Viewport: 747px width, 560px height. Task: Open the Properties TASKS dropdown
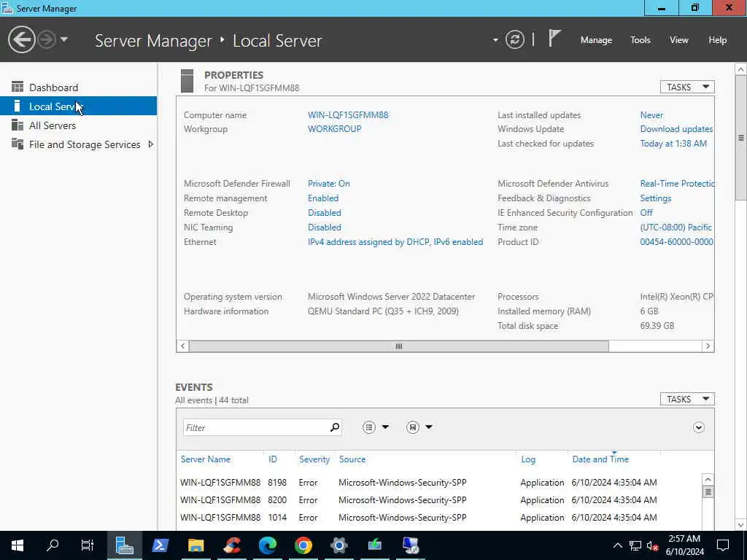pyautogui.click(x=687, y=87)
